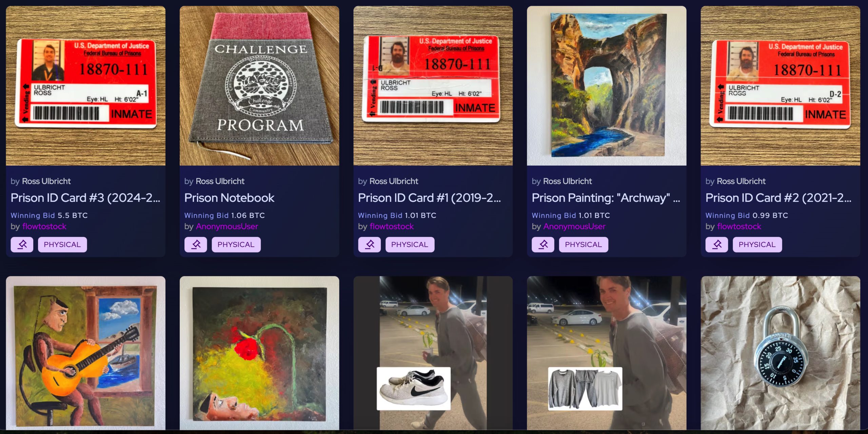View the Archway canyon painting image

coord(607,86)
